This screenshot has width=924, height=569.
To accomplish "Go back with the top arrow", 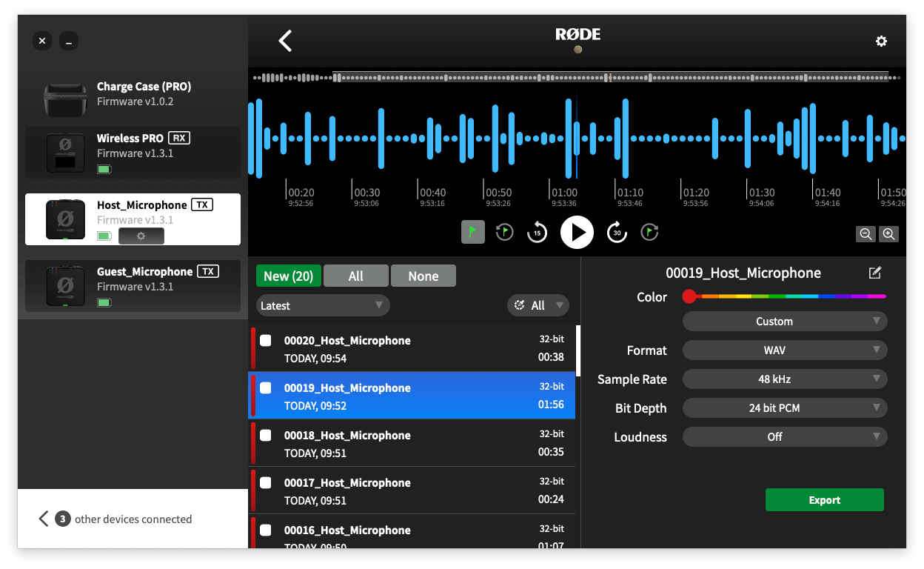I will click(285, 41).
